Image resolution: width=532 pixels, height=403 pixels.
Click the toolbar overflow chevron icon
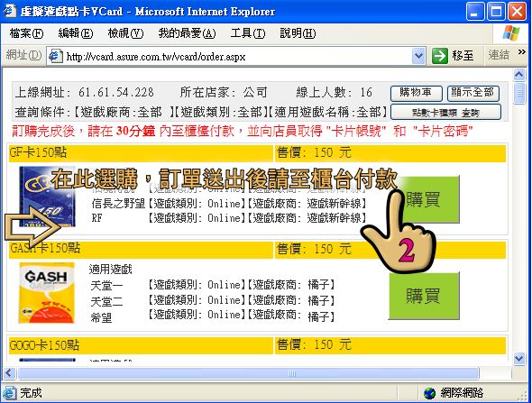pos(522,52)
